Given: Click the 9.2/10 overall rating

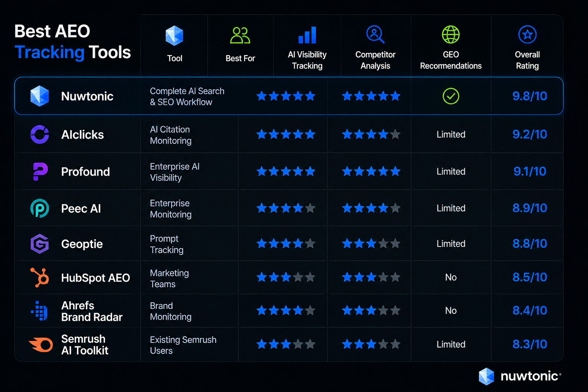Looking at the screenshot, I should point(530,134).
